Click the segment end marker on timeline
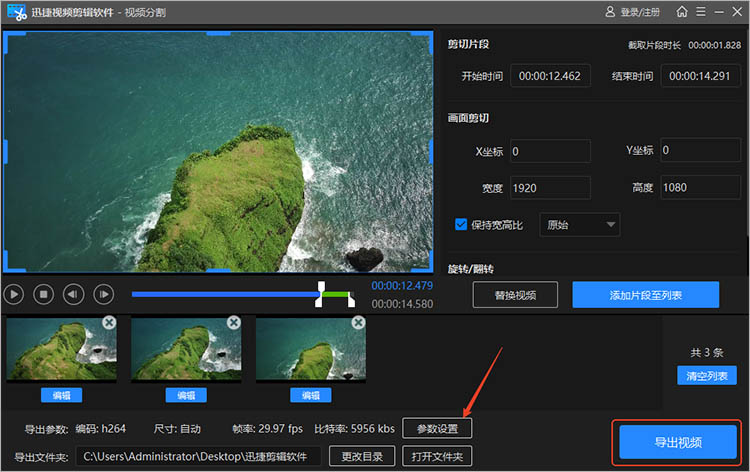This screenshot has width=750, height=472. click(x=351, y=299)
